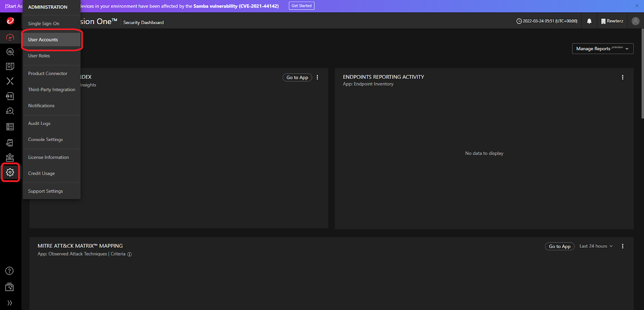644x310 pixels.
Task: Open the Security Dashboard gauge icon
Action: 10,37
